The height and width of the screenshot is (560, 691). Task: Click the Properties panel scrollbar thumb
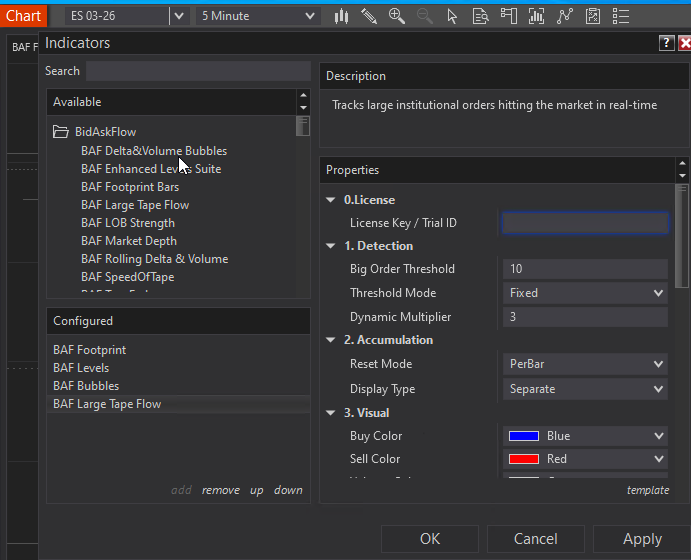(682, 236)
